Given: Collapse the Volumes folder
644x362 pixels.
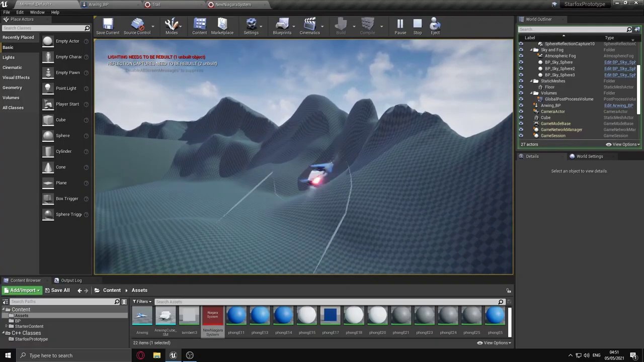Looking at the screenshot, I should (531, 93).
